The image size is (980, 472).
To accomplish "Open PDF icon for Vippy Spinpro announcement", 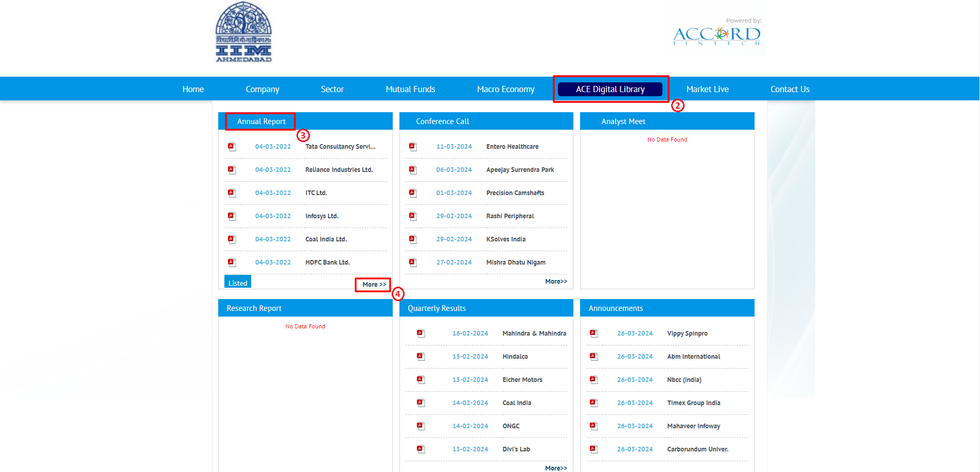I will pyautogui.click(x=594, y=334).
